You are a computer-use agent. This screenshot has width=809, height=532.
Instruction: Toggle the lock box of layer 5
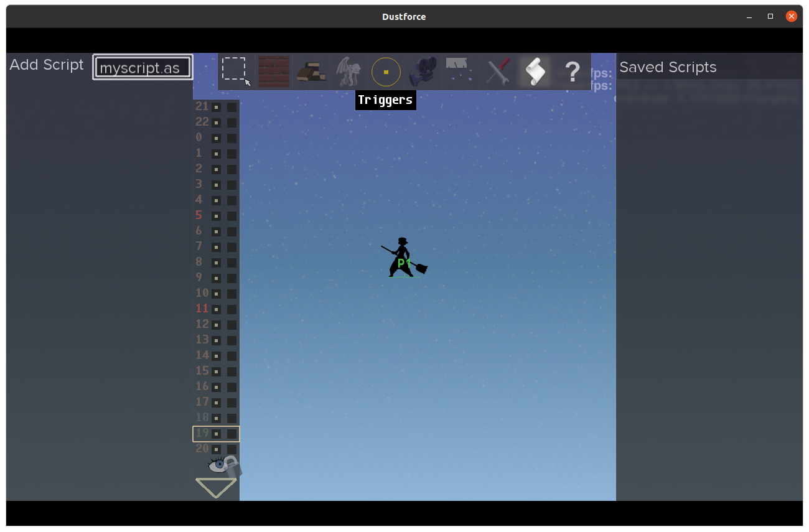231,216
